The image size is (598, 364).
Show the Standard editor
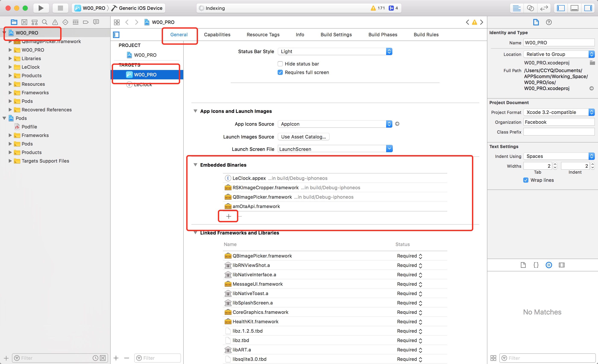[516, 8]
